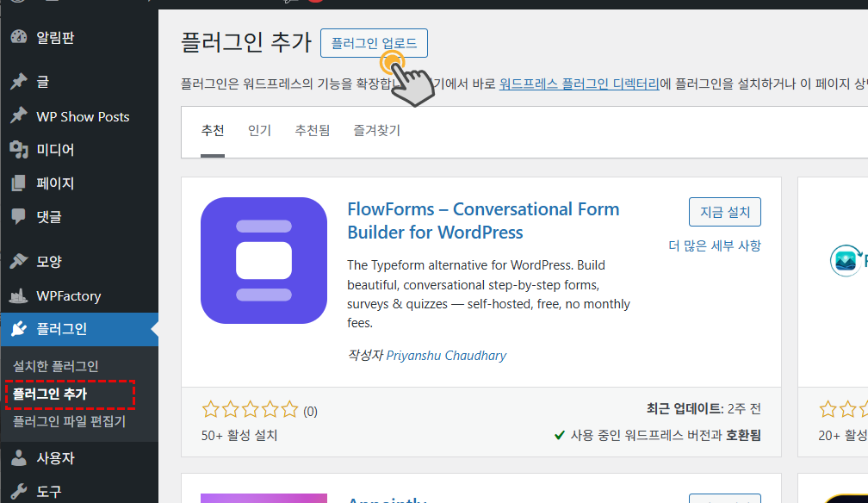Click the 플러그인 추가 page heading
The image size is (868, 503).
(x=246, y=43)
